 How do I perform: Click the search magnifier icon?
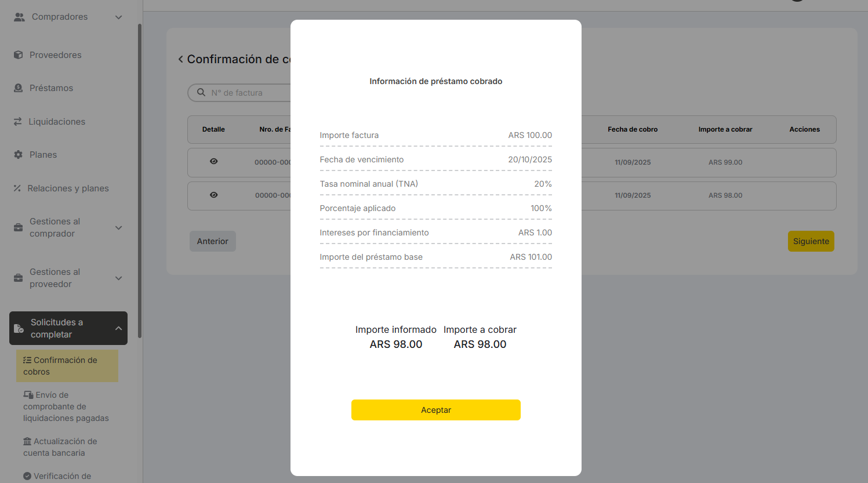tap(201, 93)
